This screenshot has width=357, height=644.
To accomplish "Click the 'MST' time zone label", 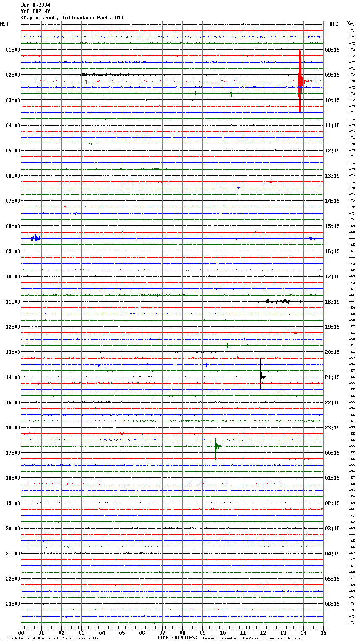I will tap(4, 24).
